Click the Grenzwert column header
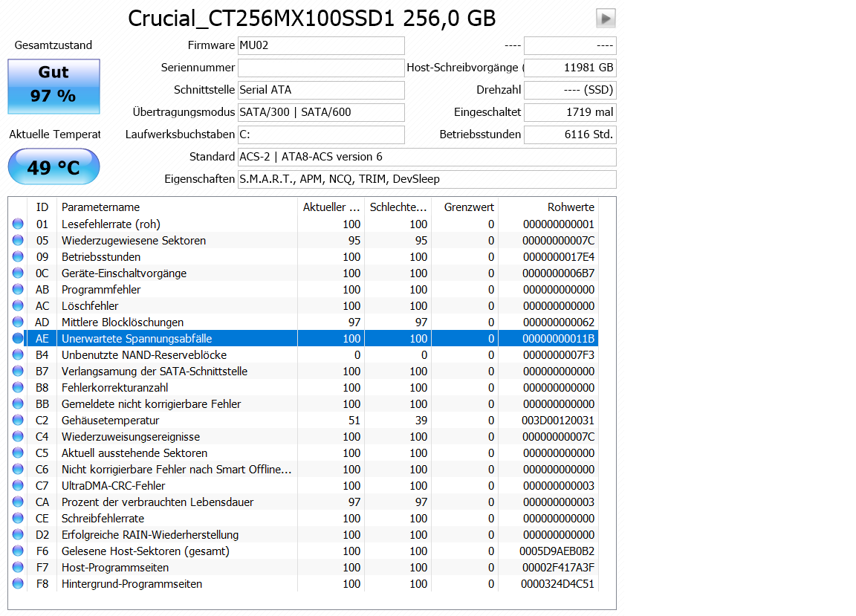Image resolution: width=856 pixels, height=616 pixels. 464,207
